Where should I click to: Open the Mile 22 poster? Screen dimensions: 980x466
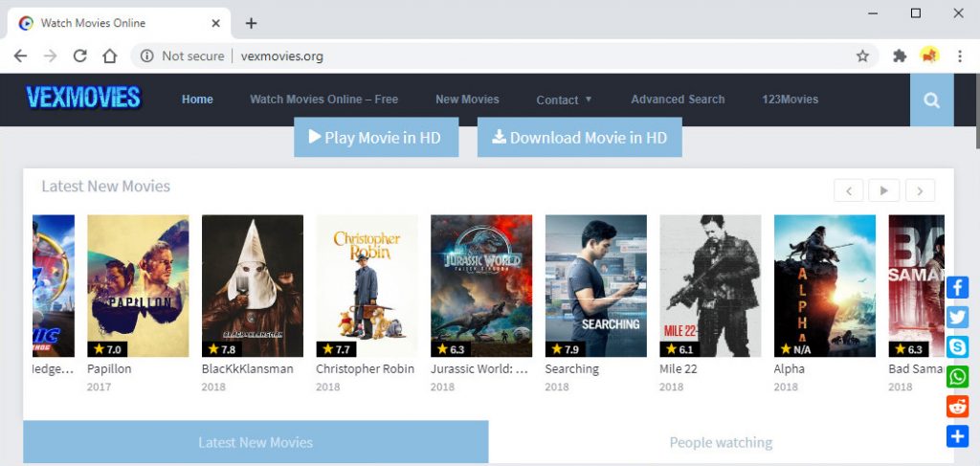point(711,286)
